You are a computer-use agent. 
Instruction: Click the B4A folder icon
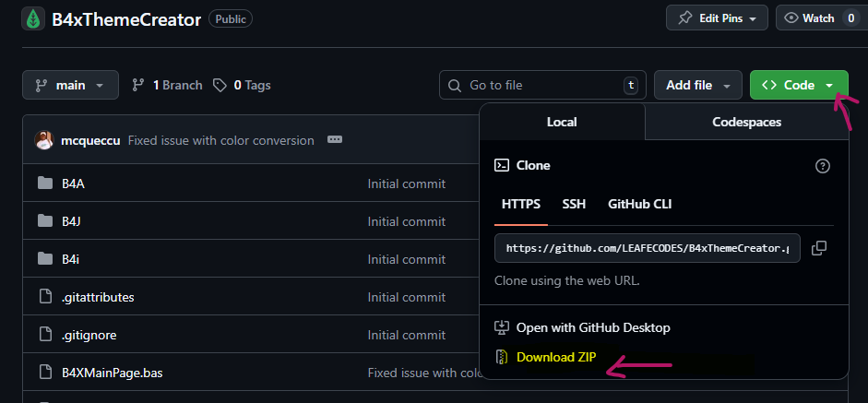[x=45, y=184]
